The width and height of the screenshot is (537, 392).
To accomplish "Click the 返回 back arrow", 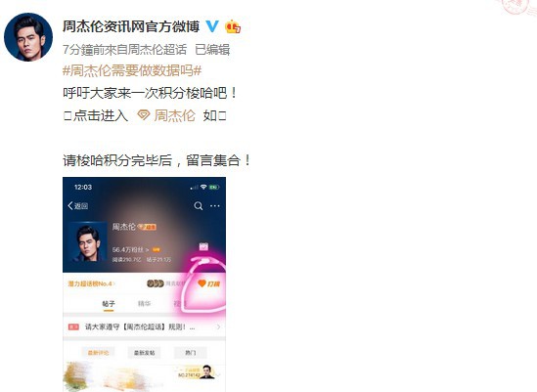I will (x=77, y=205).
